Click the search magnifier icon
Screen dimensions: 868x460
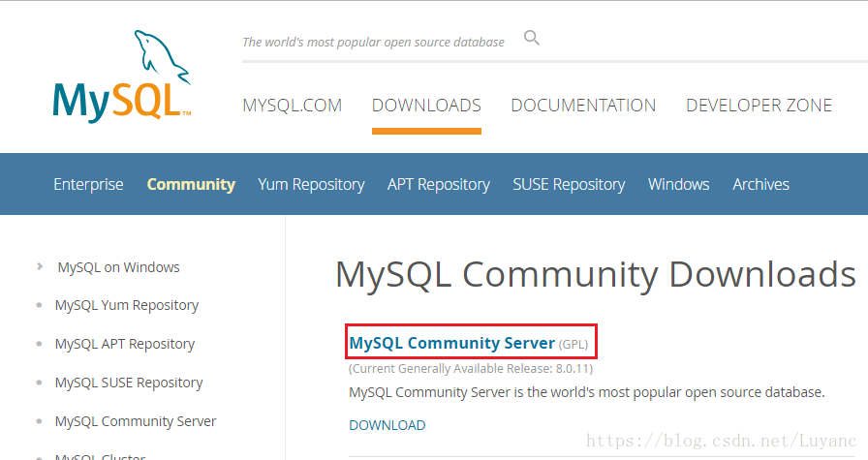(532, 38)
